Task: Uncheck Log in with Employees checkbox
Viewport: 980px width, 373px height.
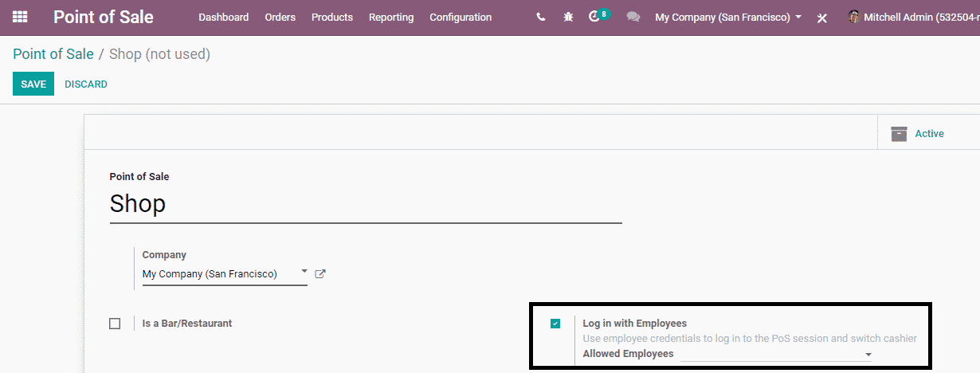Action: 555,324
